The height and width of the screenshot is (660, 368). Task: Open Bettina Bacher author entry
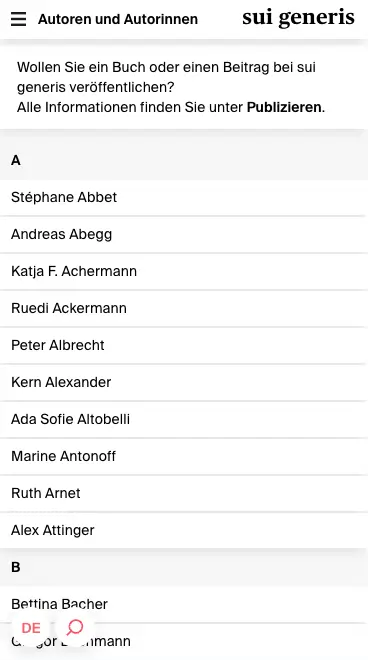184,604
